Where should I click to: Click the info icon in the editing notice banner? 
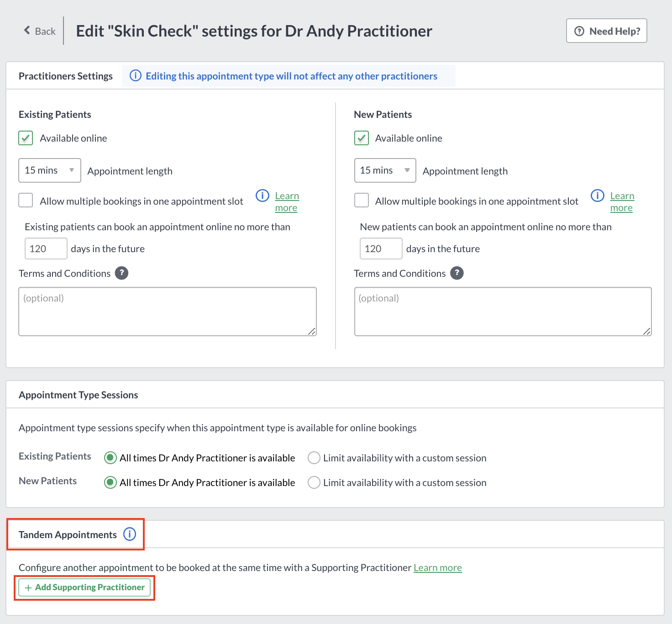136,75
